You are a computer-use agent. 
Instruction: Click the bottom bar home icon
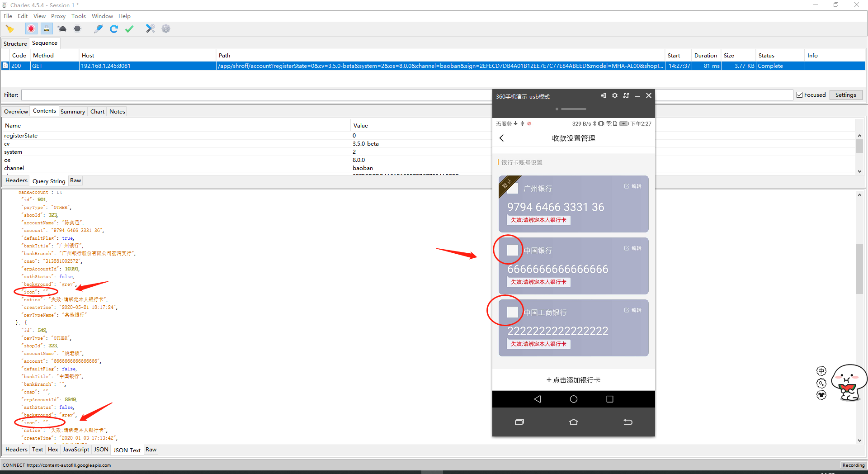coord(574,422)
